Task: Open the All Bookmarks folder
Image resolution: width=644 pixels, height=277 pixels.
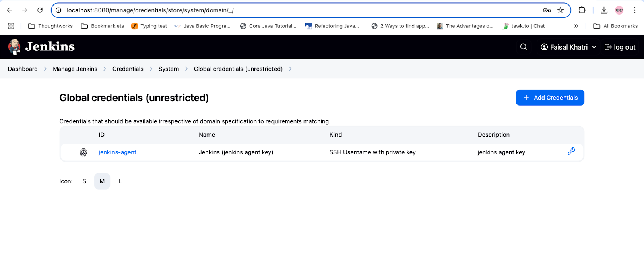Action: pos(615,26)
